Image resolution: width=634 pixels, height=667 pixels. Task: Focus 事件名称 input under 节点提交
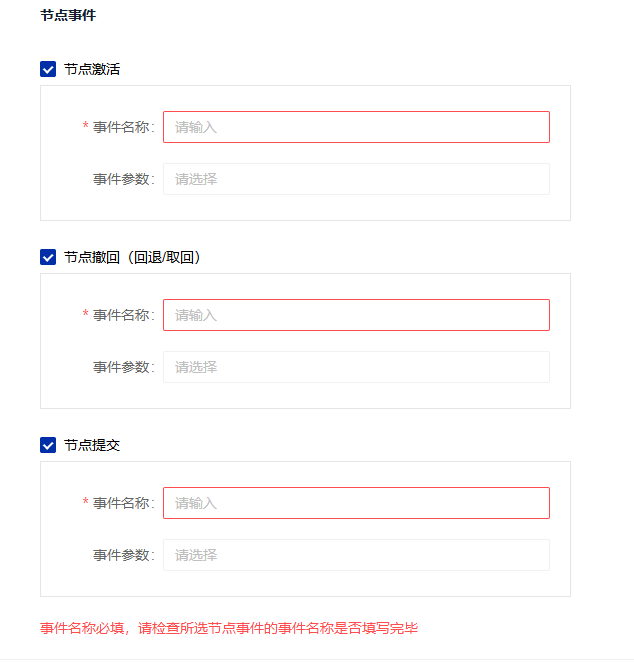356,503
